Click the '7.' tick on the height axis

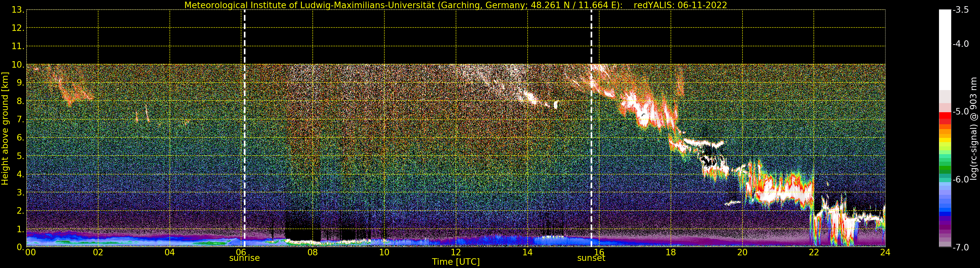20,119
